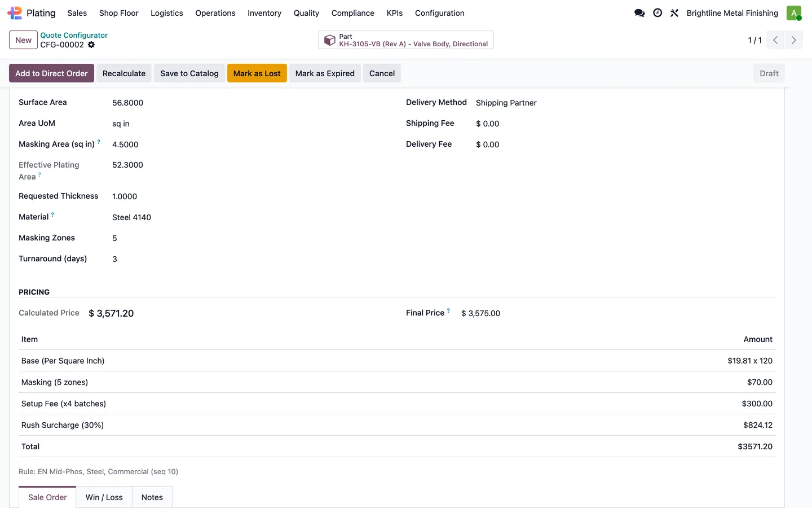Viewport: 812px width, 508px height.
Task: Switch to the Sale Order tab
Action: click(x=47, y=497)
